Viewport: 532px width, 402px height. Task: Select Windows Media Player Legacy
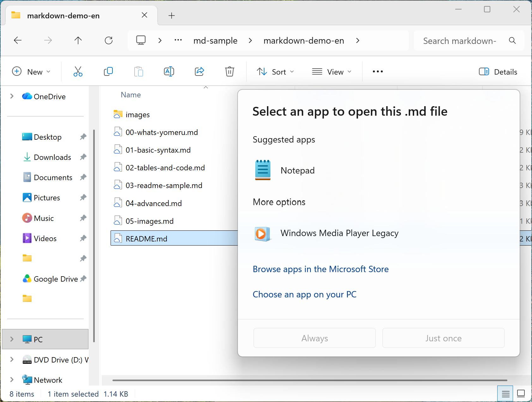click(378, 233)
